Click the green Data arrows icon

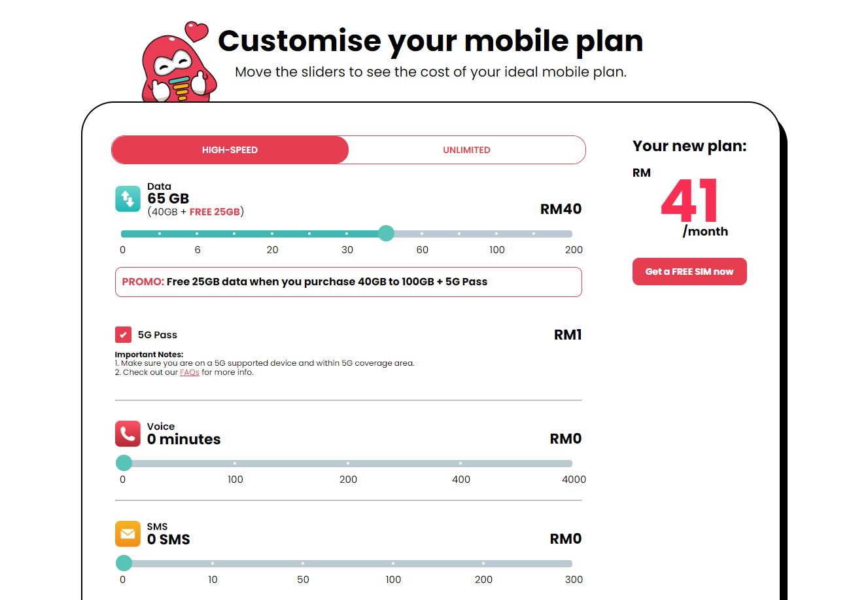128,199
